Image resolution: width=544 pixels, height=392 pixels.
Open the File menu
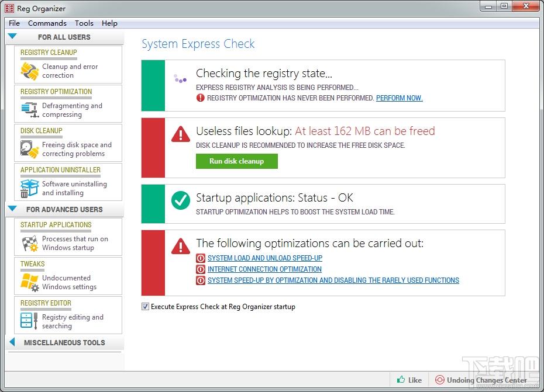(x=14, y=23)
